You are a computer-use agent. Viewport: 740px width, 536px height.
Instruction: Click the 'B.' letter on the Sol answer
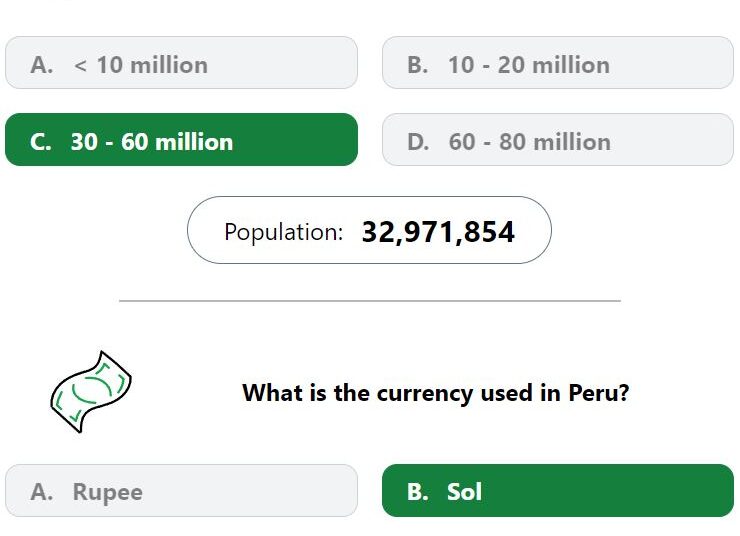coord(418,492)
